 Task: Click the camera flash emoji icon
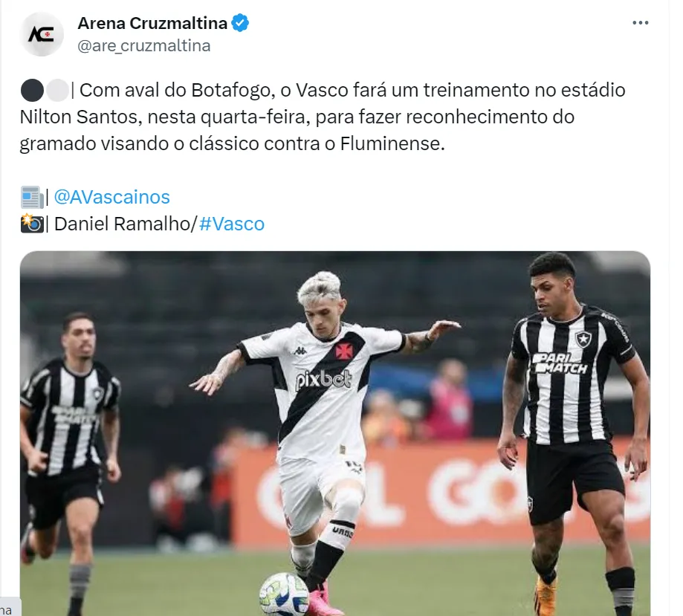click(32, 224)
